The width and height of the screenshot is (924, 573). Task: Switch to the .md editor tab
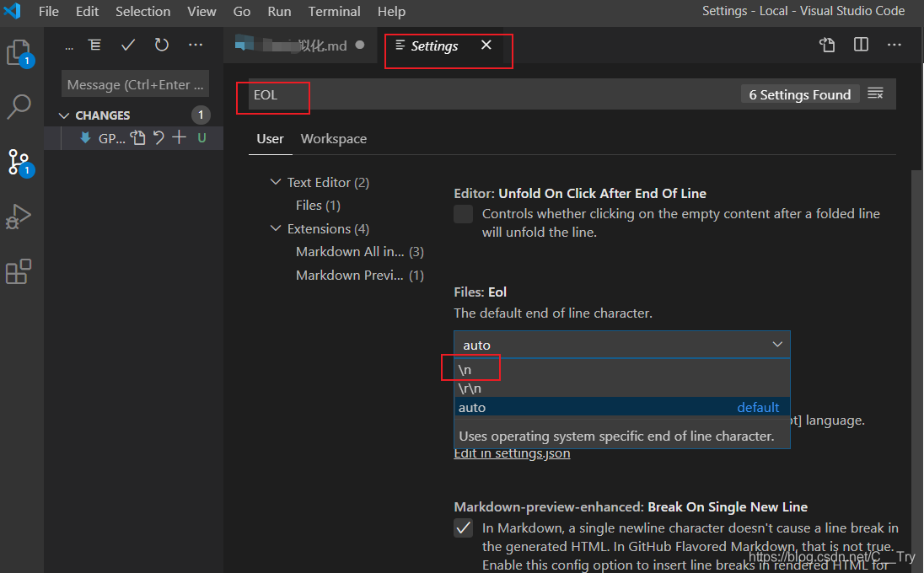click(x=300, y=46)
